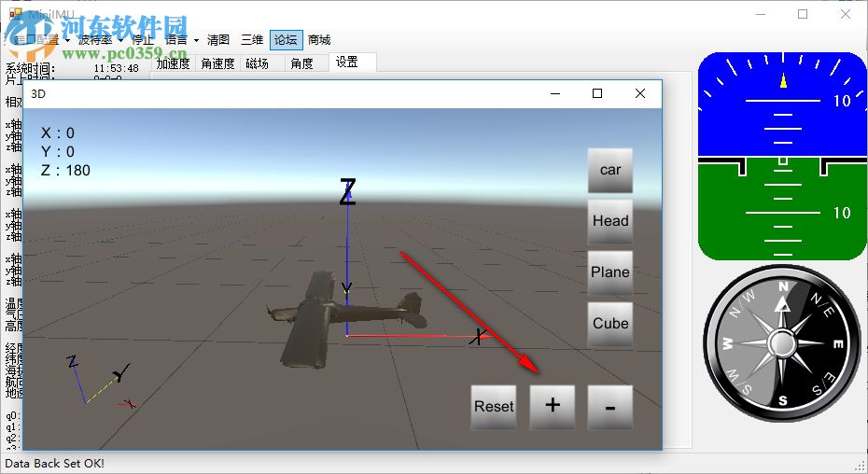The image size is (868, 474).
Task: Open the 语言 language dropdown
Action: click(x=182, y=40)
